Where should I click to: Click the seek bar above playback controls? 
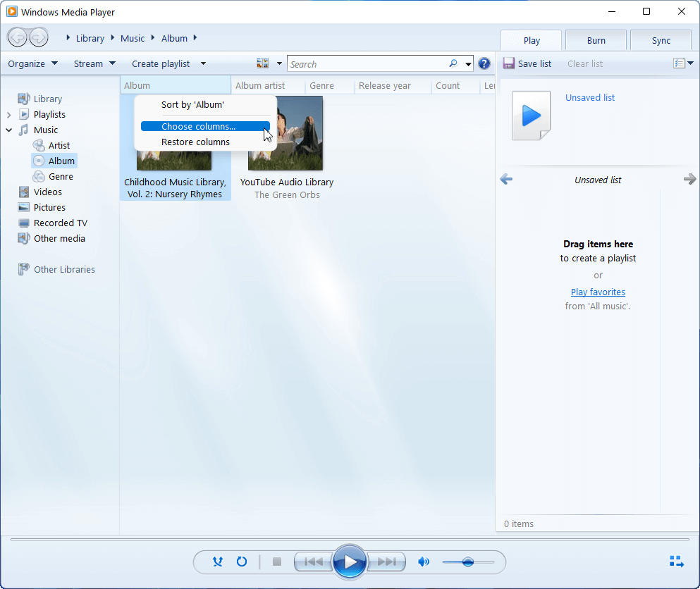(350, 540)
